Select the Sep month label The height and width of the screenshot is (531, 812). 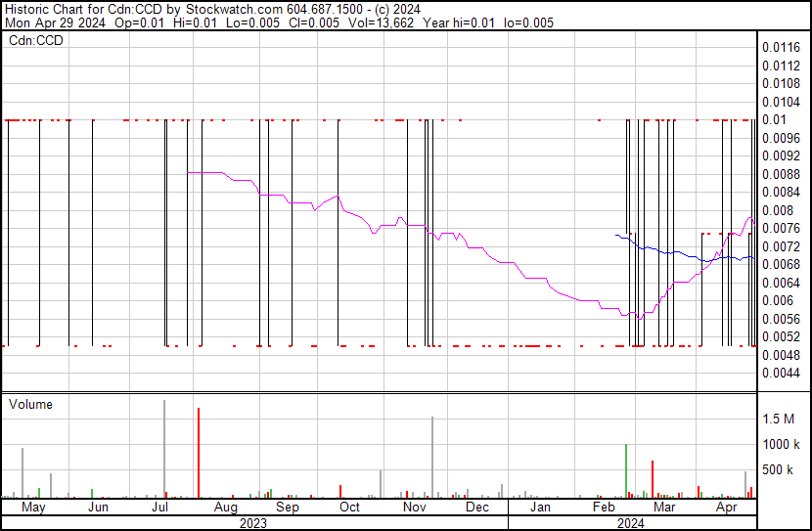[288, 507]
